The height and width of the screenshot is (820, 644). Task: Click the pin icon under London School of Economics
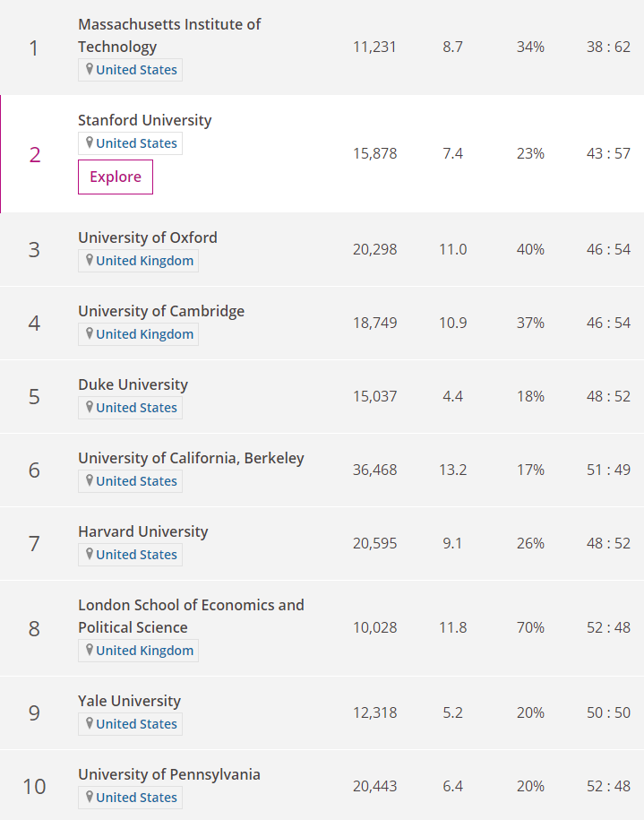click(x=90, y=650)
